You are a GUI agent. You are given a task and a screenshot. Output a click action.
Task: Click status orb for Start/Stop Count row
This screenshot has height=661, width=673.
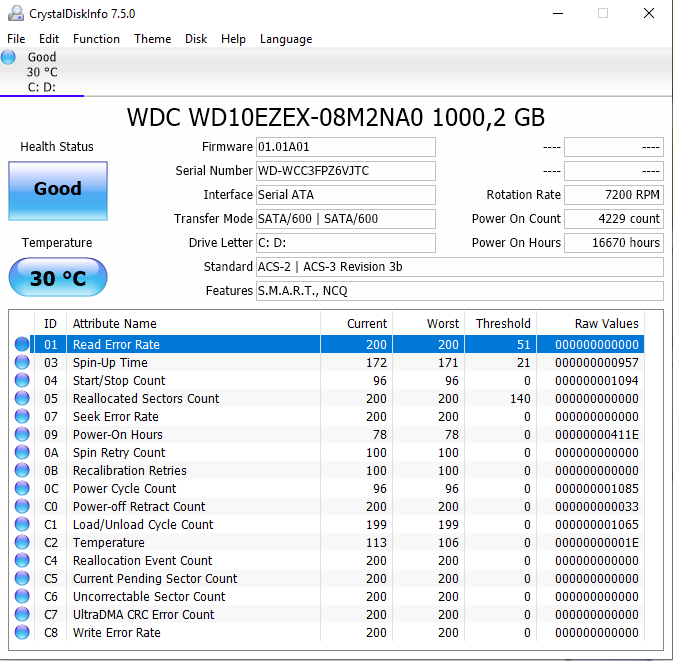pyautogui.click(x=22, y=380)
